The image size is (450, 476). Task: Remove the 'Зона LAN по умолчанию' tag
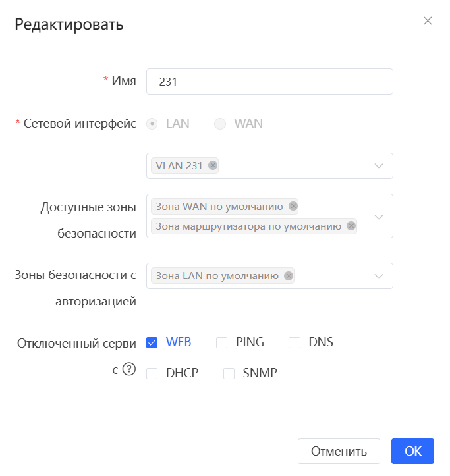(289, 276)
